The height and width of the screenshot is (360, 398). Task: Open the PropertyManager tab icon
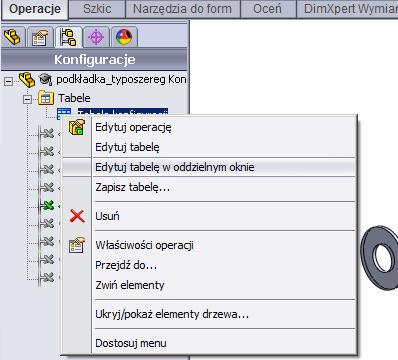click(40, 37)
